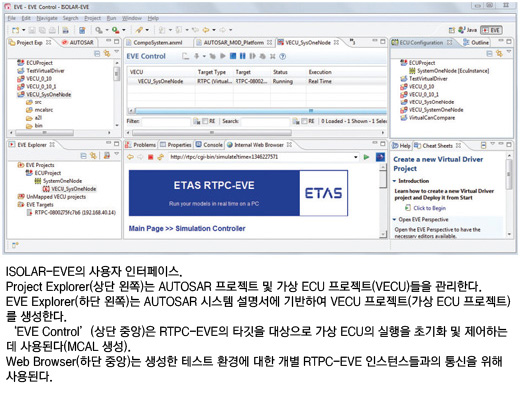Image resolution: width=520 pixels, height=397 pixels.
Task: Open the URL address dropdown arrow
Action: (356, 157)
